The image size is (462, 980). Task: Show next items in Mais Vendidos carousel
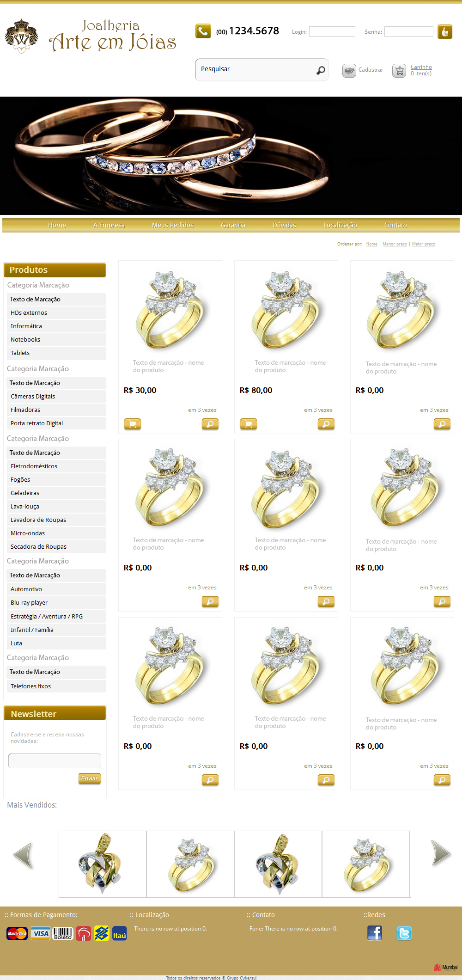tap(441, 853)
